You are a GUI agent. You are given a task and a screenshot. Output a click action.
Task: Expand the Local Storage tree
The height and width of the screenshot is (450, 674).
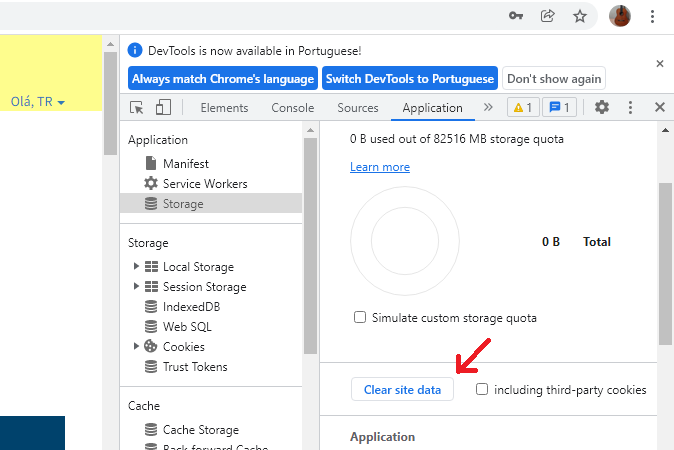[x=136, y=266]
